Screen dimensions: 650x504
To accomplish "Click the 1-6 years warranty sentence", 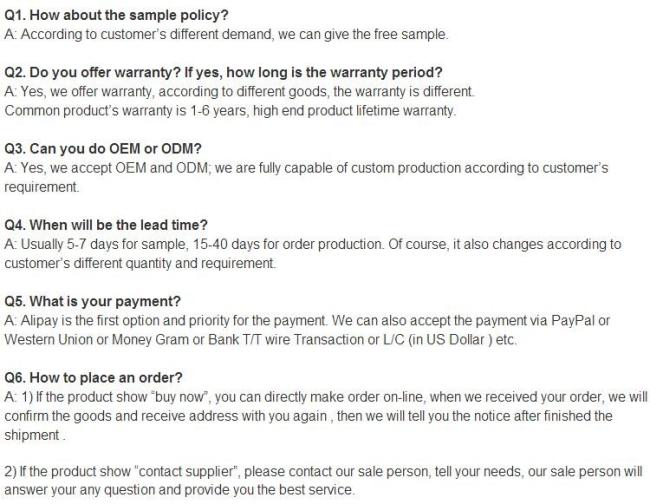I will click(230, 111).
